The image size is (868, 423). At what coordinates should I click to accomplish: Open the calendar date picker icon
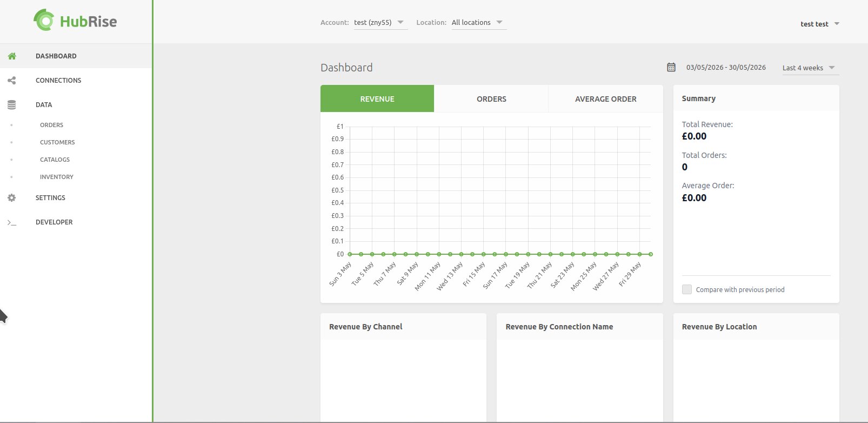pyautogui.click(x=671, y=67)
